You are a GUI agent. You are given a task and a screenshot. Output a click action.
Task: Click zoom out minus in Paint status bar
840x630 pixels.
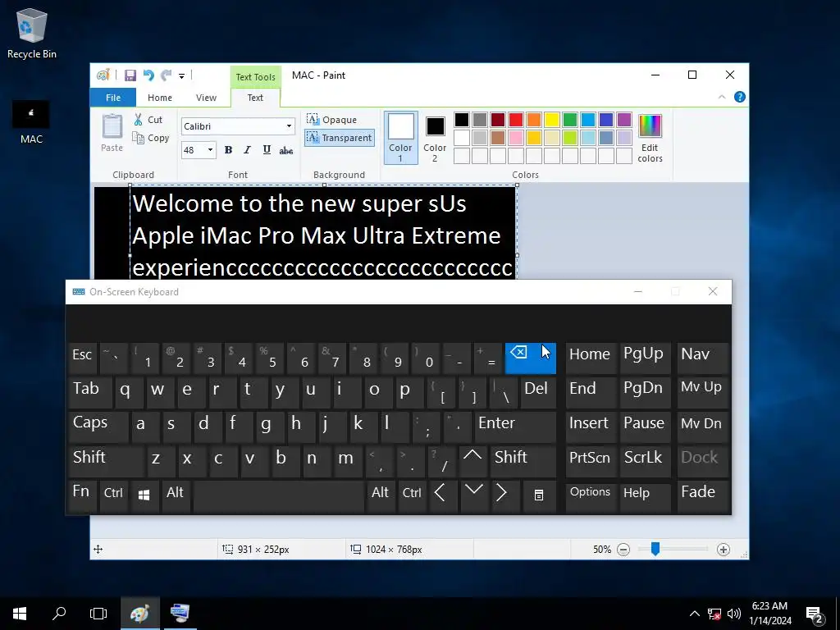[623, 550]
